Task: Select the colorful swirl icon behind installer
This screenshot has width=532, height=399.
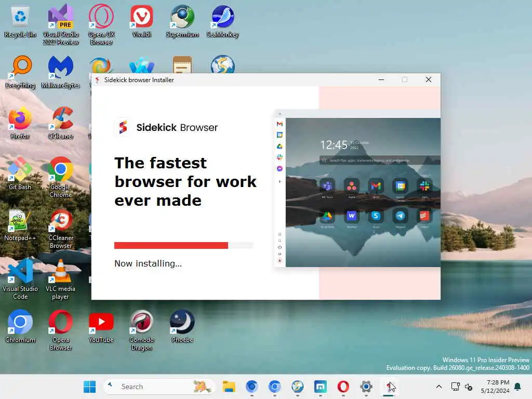Action: click(x=101, y=65)
